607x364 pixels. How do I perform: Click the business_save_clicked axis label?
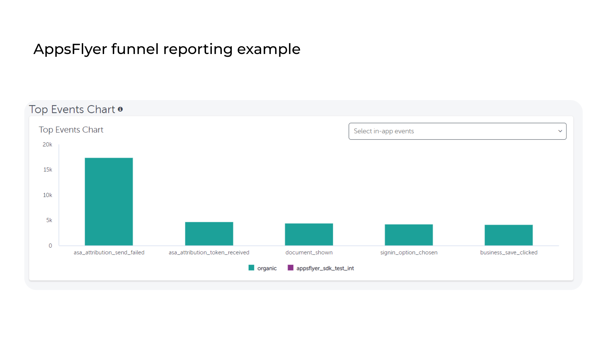(509, 252)
